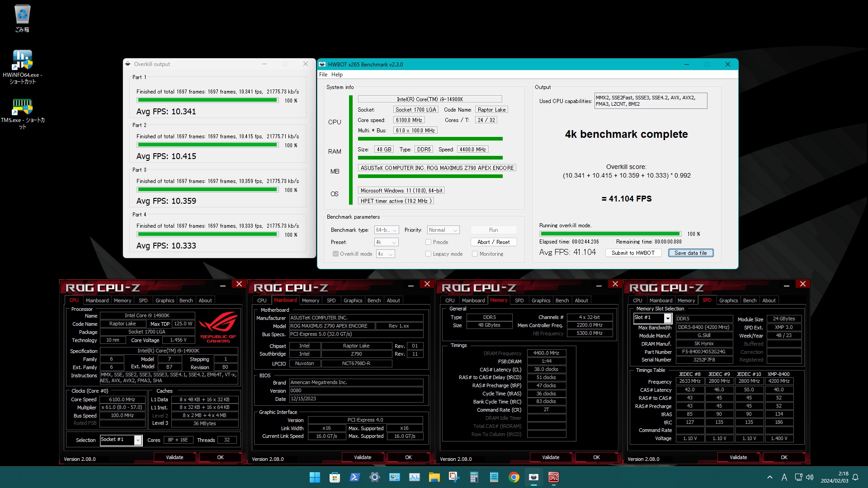The width and height of the screenshot is (868, 488).
Task: Enable the Legacy mode checkbox
Action: (428, 254)
